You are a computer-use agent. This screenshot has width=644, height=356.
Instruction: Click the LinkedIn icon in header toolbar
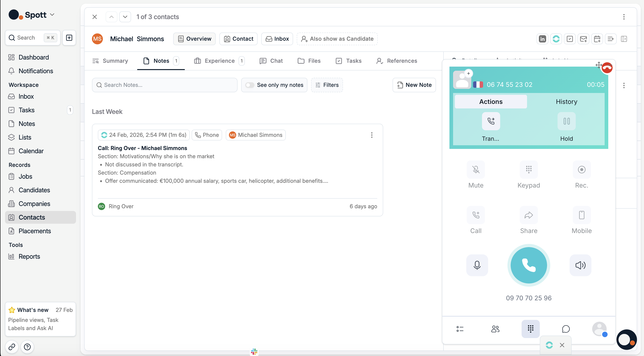(x=542, y=39)
